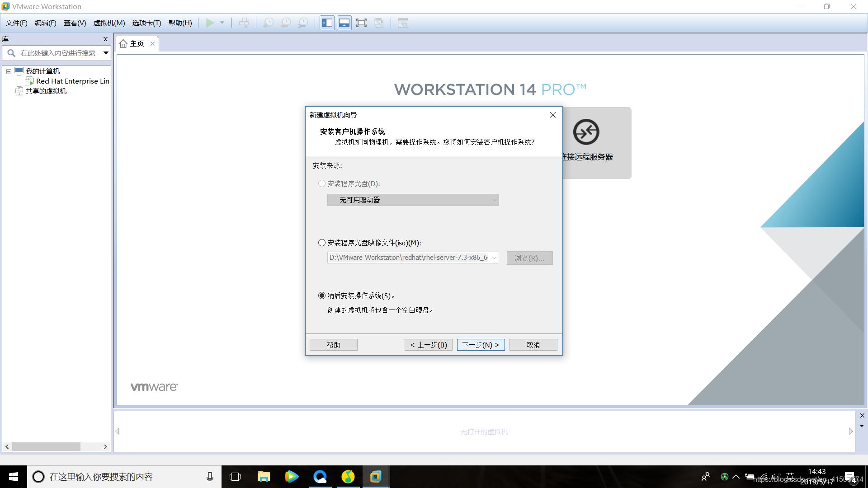Collapse the 我的计算机 tree node
Viewport: 868px width, 488px height.
9,71
